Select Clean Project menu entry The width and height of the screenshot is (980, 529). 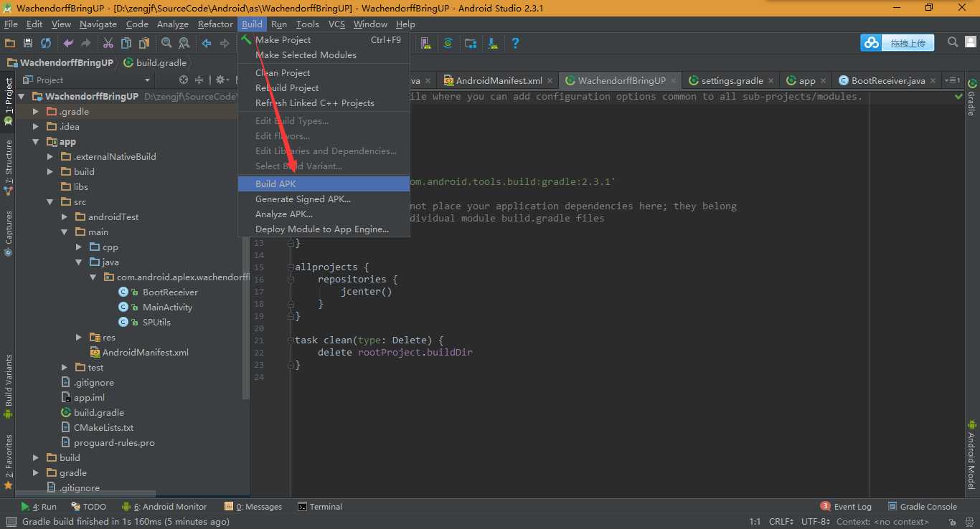324,72
